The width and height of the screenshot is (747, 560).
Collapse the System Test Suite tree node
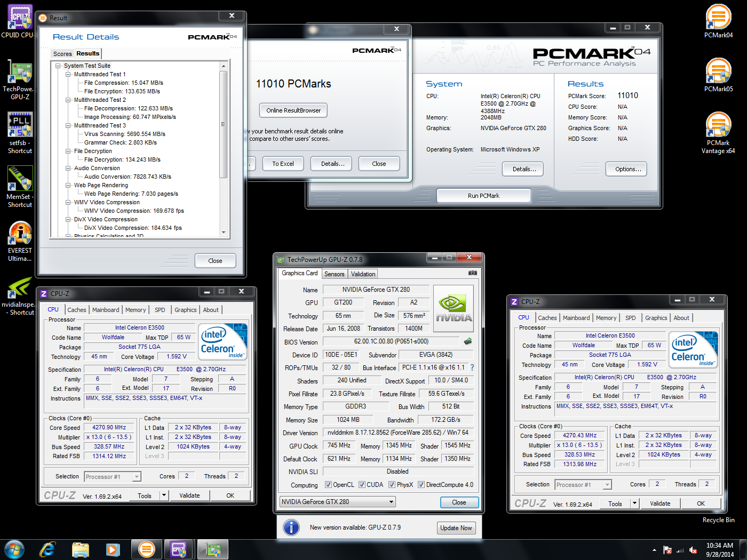(58, 66)
